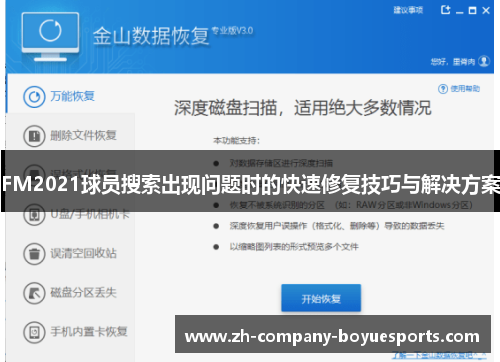Click the 深度磁盘扫描 heading text
The height and width of the screenshot is (362, 500).
tap(302, 108)
